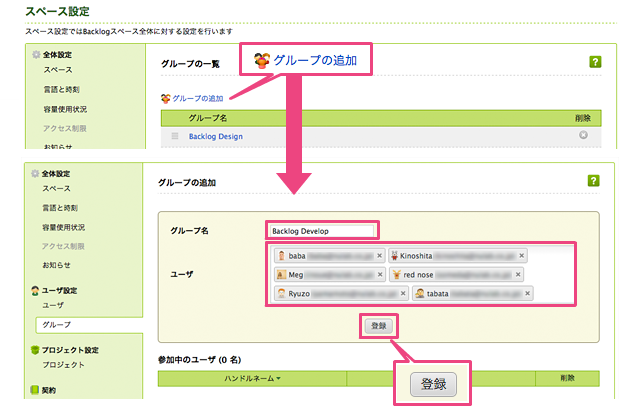621x406 pixels.
Task: Click Meg's avatar icon in user field
Action: [281, 274]
